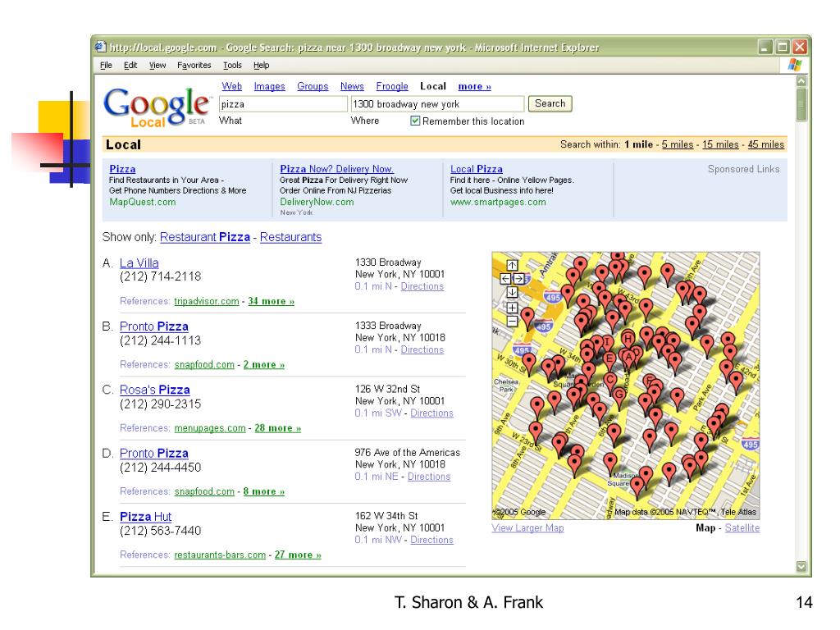Click View Larger Map link
Image resolution: width=840 pixels, height=630 pixels.
527,527
